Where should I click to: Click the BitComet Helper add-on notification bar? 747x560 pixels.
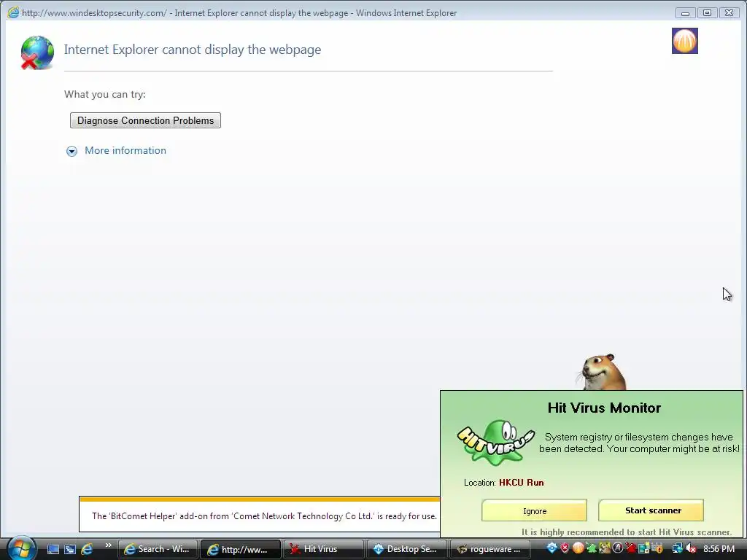(x=260, y=515)
